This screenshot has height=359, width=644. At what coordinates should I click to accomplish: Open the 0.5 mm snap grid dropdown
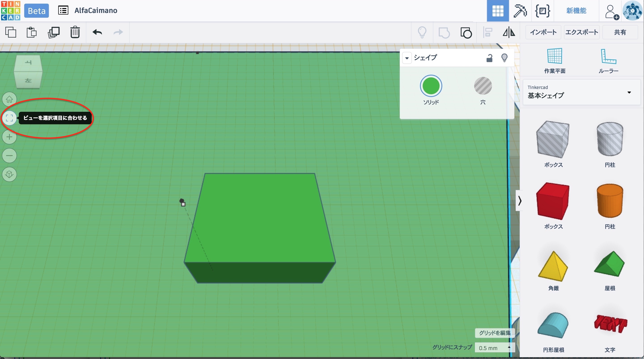pyautogui.click(x=494, y=348)
